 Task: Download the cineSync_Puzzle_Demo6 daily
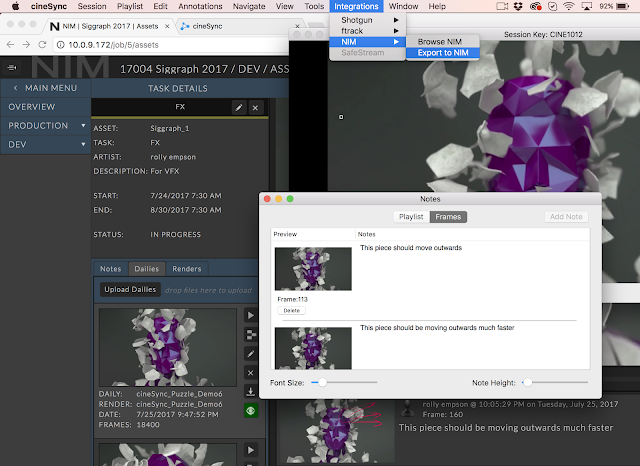(251, 392)
